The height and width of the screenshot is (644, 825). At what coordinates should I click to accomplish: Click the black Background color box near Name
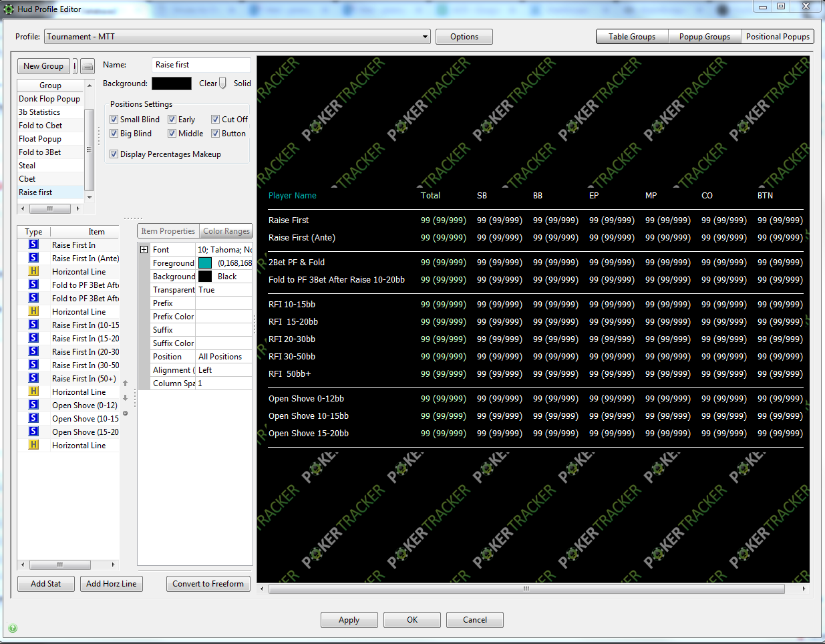click(x=172, y=84)
